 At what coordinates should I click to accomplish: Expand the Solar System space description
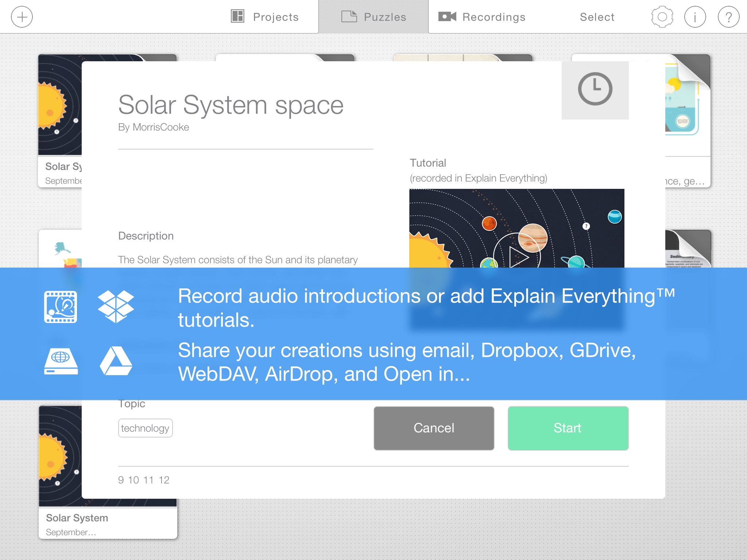pos(238,260)
